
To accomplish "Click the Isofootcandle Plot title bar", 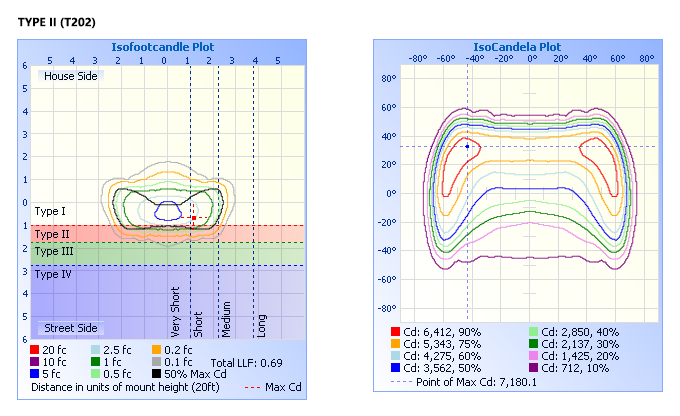I will point(162,47).
